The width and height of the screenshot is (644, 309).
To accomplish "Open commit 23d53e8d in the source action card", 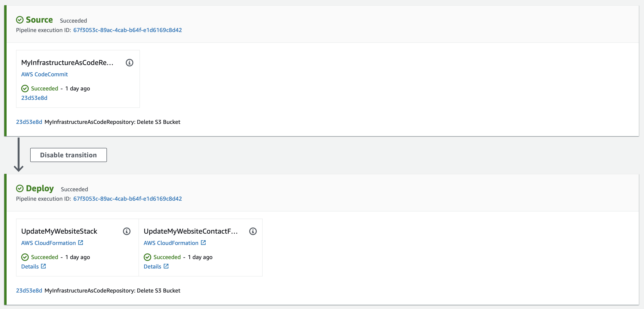I will point(34,98).
